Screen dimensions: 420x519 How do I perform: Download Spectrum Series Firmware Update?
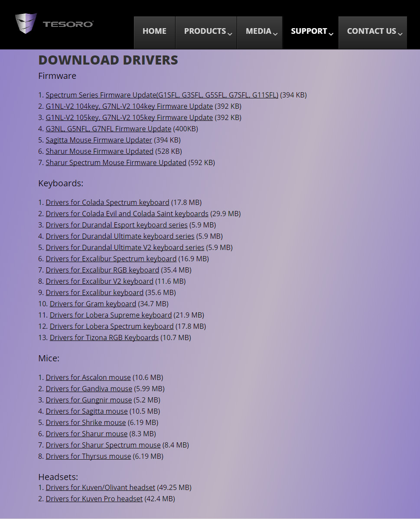(x=162, y=95)
